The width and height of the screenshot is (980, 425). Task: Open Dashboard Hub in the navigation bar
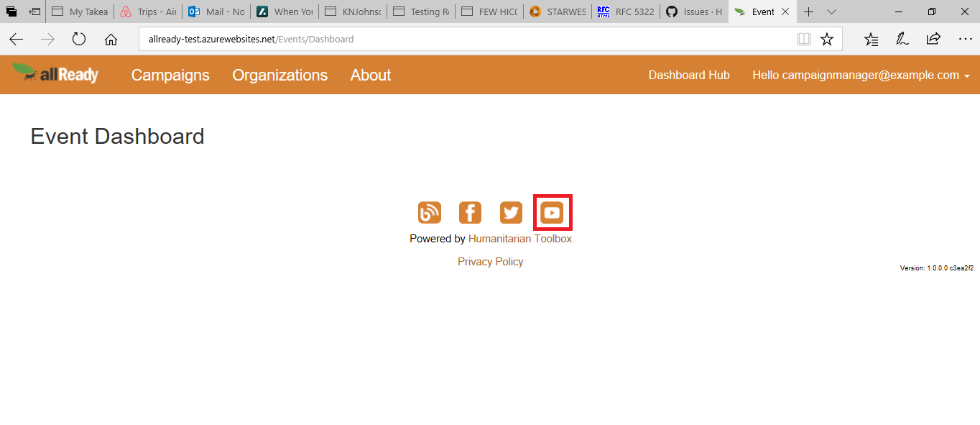point(689,75)
